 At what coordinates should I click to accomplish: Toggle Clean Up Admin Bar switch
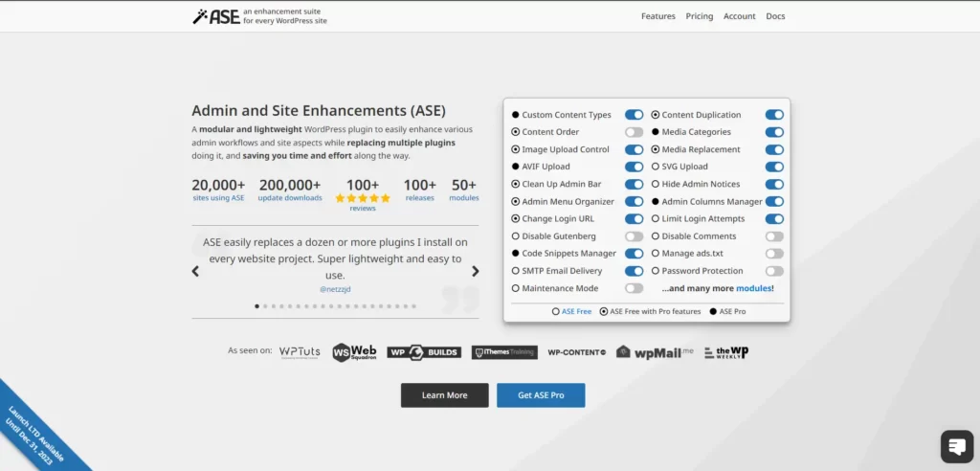click(x=634, y=185)
